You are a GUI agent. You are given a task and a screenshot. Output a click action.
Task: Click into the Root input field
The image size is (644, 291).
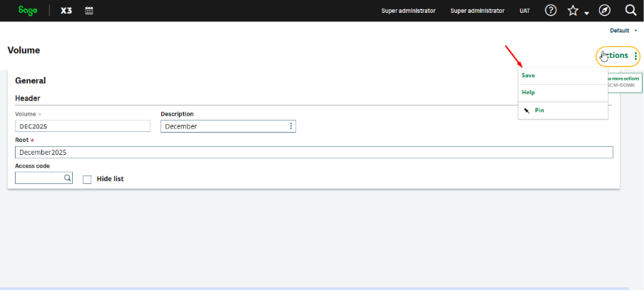(x=314, y=153)
